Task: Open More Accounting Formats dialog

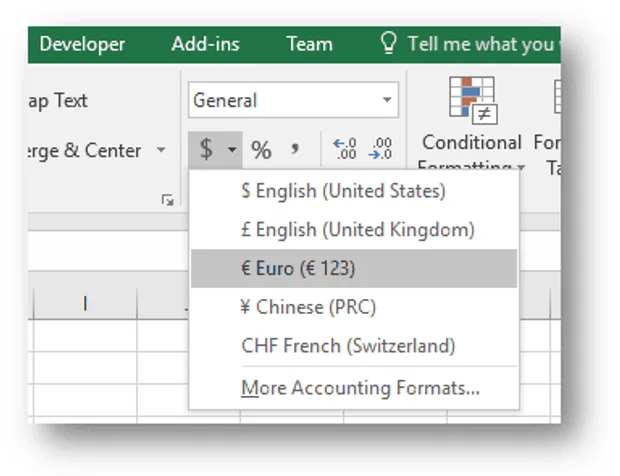Action: point(354,388)
